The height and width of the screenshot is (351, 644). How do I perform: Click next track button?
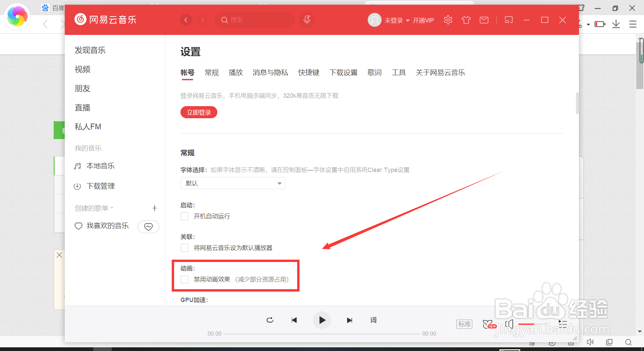click(350, 320)
